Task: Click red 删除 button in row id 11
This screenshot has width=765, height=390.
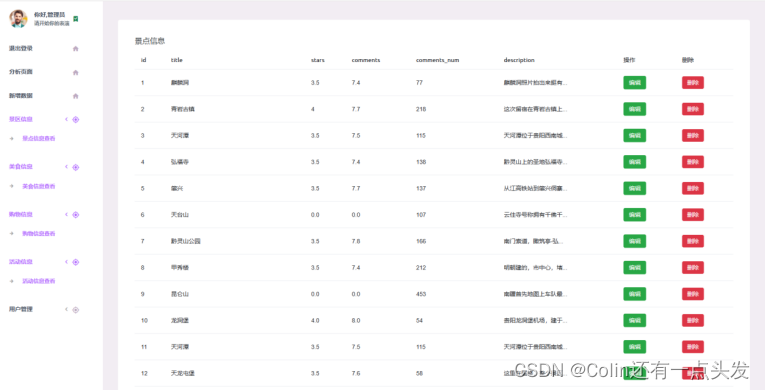Action: [693, 347]
